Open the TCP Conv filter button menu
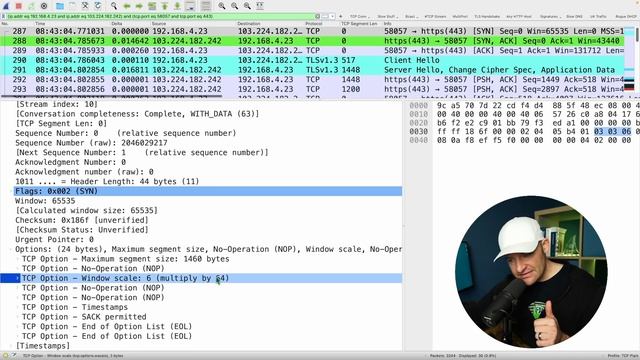The width and height of the screenshot is (640, 360). (x=359, y=17)
